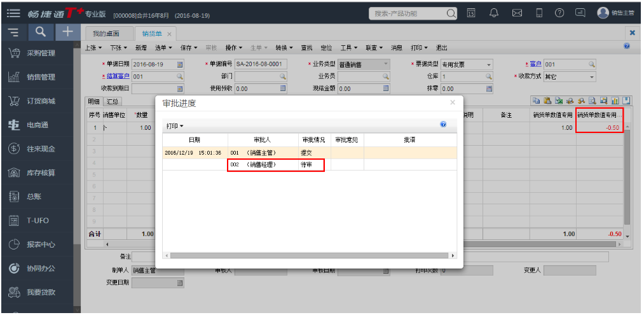
Task: Click the 销售主管 user avatar
Action: pyautogui.click(x=603, y=13)
